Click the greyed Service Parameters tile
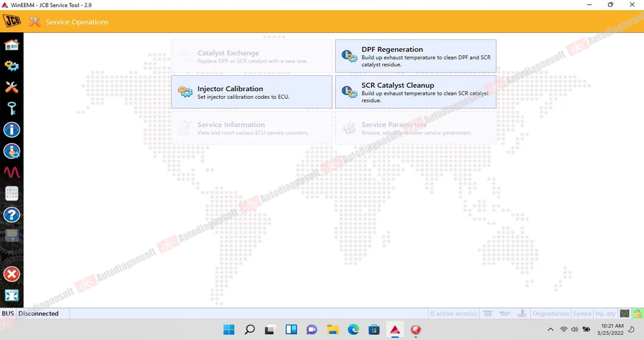The width and height of the screenshot is (644, 340). tap(416, 127)
